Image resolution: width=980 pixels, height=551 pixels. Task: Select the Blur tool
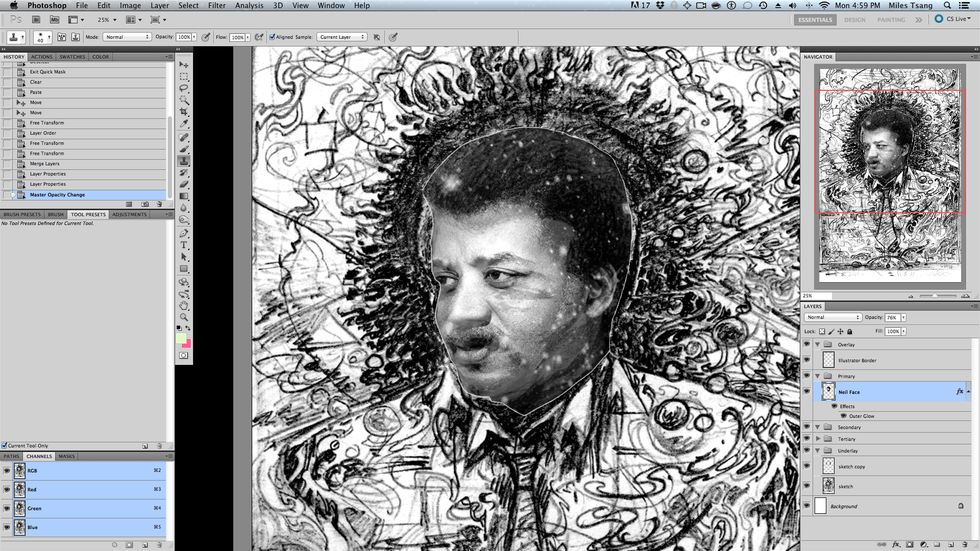click(184, 208)
